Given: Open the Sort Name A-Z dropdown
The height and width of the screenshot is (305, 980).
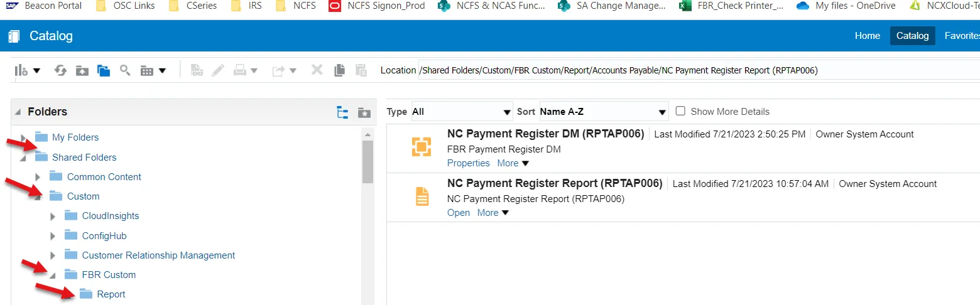Looking at the screenshot, I should (603, 112).
